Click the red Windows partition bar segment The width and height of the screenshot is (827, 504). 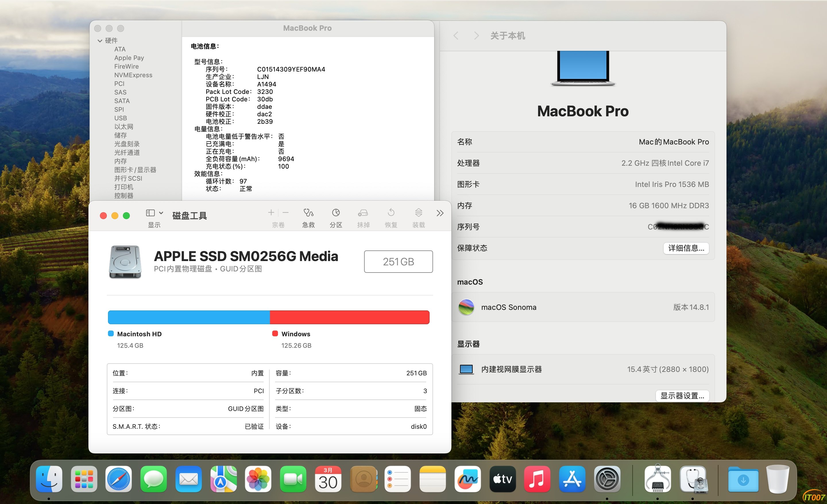click(349, 317)
